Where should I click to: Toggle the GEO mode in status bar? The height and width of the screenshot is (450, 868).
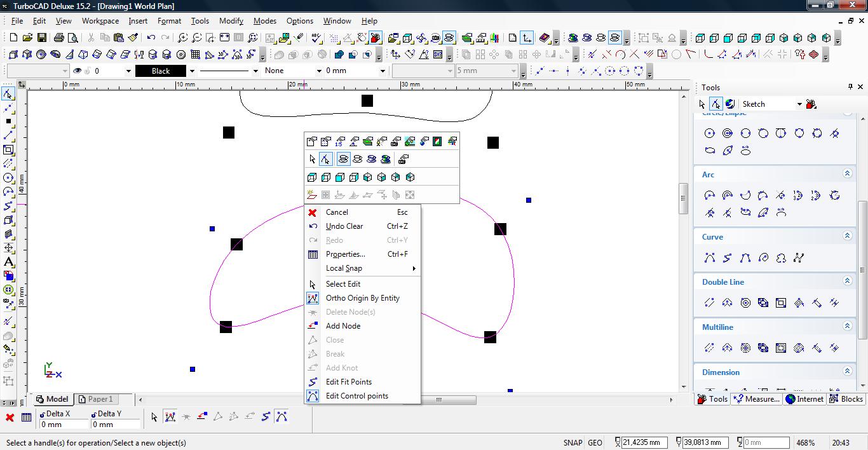(595, 443)
